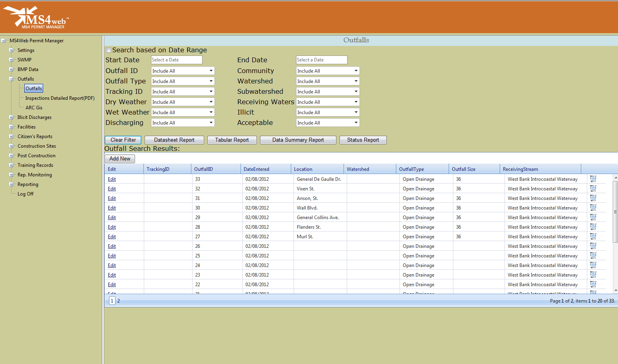This screenshot has width=618, height=364.
Task: Open the Outfall ID dropdown
Action: (x=183, y=71)
